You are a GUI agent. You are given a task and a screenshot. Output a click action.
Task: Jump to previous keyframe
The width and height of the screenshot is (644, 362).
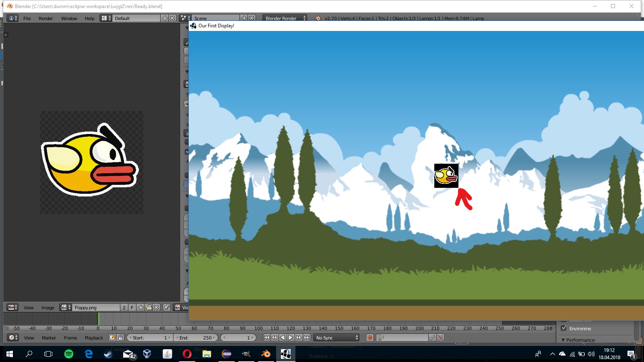pos(275,337)
